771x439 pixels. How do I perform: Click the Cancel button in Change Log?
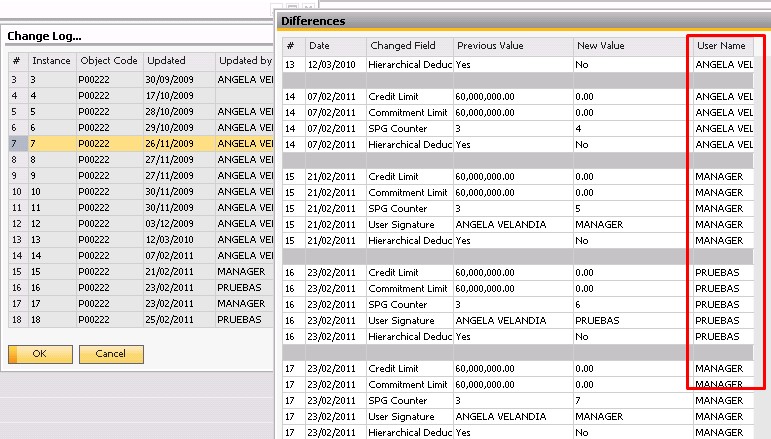111,354
